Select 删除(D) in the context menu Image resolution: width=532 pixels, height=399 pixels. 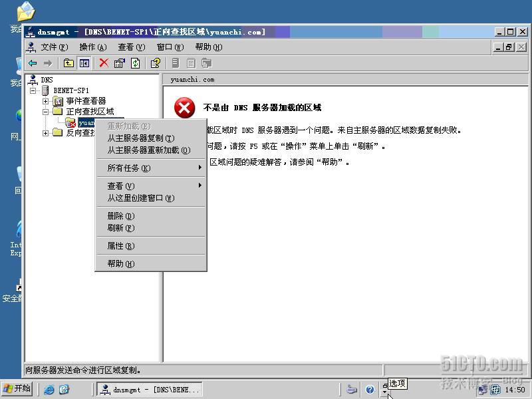(x=151, y=215)
